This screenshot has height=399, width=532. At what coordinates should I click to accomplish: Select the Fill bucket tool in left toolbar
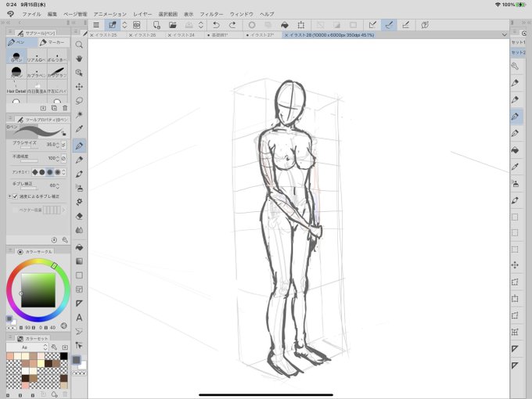tap(79, 247)
